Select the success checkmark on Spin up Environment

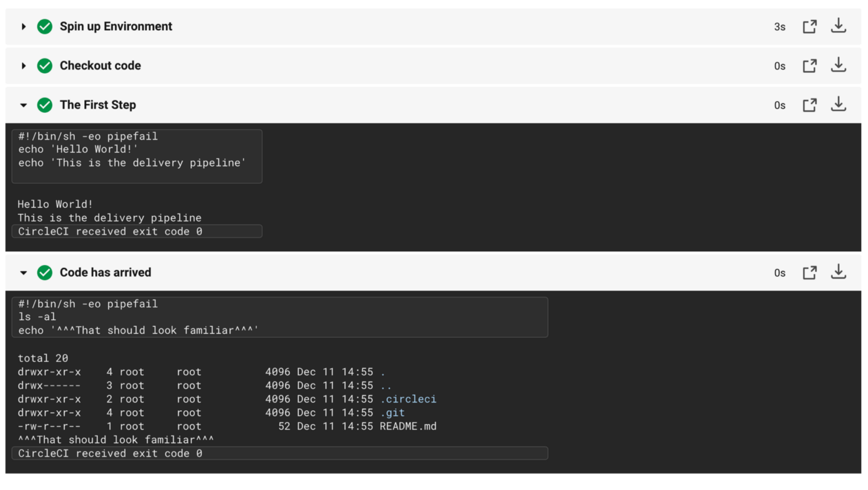click(x=45, y=25)
